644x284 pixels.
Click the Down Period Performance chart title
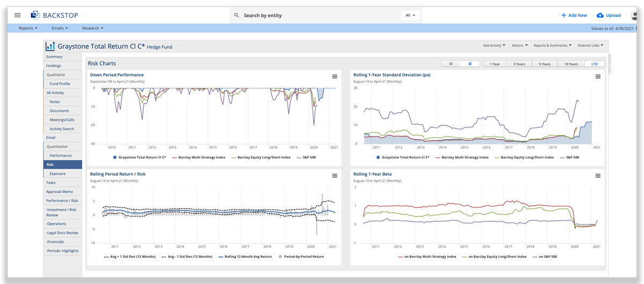point(117,75)
